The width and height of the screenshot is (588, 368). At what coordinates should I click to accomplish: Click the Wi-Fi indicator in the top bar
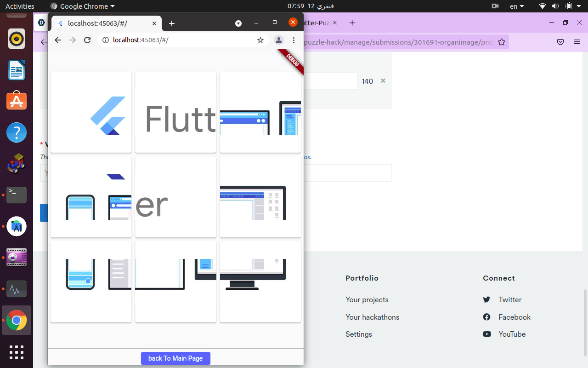coord(543,6)
